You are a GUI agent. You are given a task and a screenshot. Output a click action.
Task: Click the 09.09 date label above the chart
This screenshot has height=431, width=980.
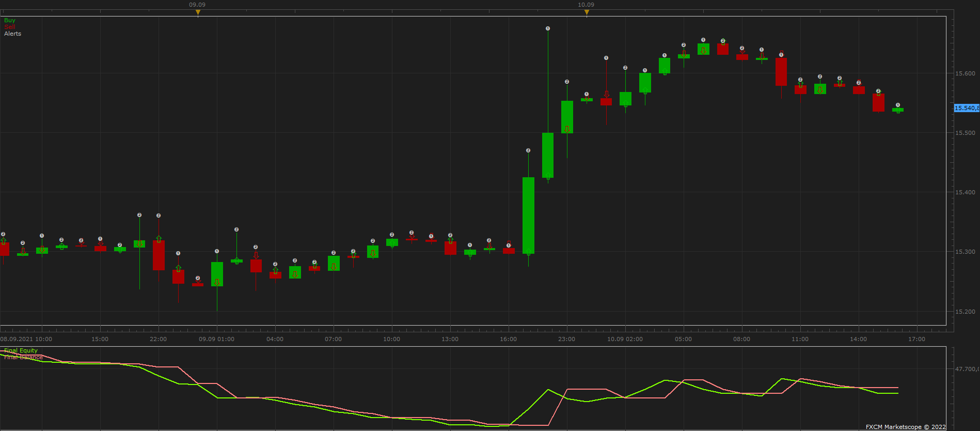point(197,5)
